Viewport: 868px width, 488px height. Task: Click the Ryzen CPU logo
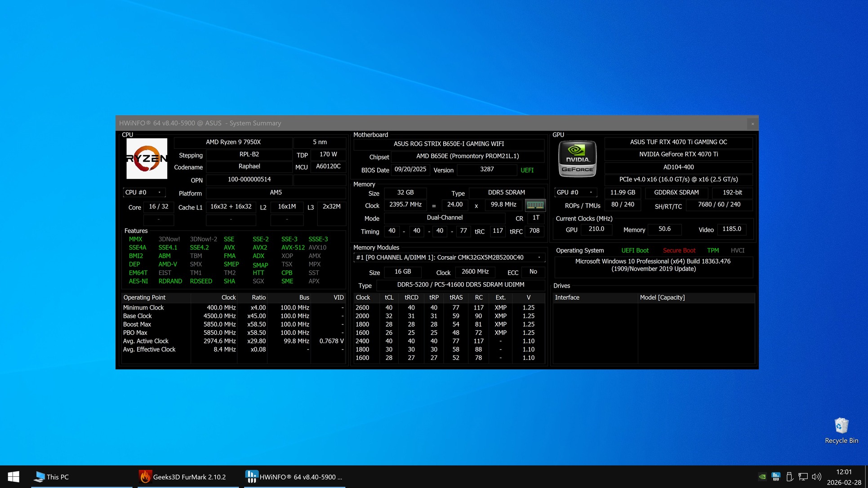tap(147, 158)
